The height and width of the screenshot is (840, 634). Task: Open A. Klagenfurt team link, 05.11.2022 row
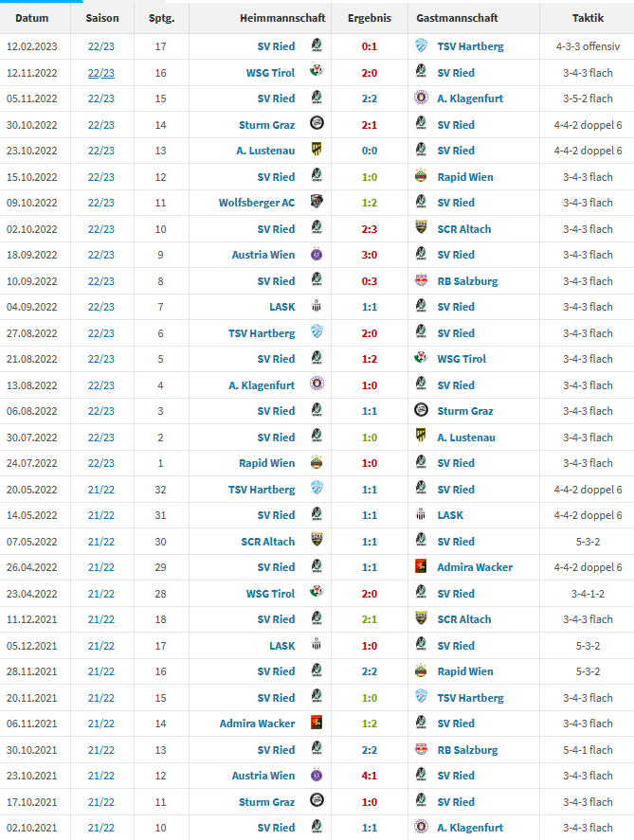pos(470,98)
